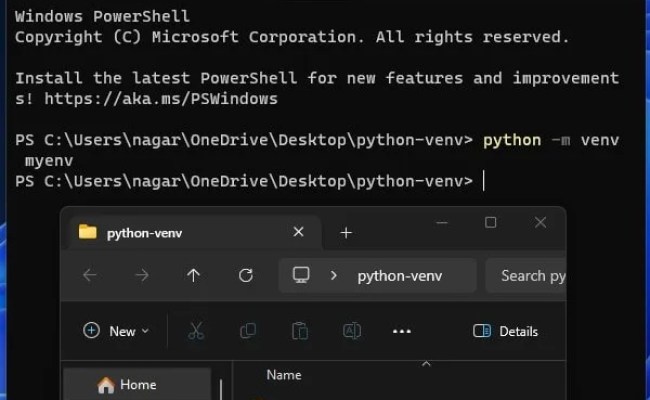This screenshot has height=400, width=650.
Task: Click the Rename icon in toolbar
Action: tap(352, 331)
